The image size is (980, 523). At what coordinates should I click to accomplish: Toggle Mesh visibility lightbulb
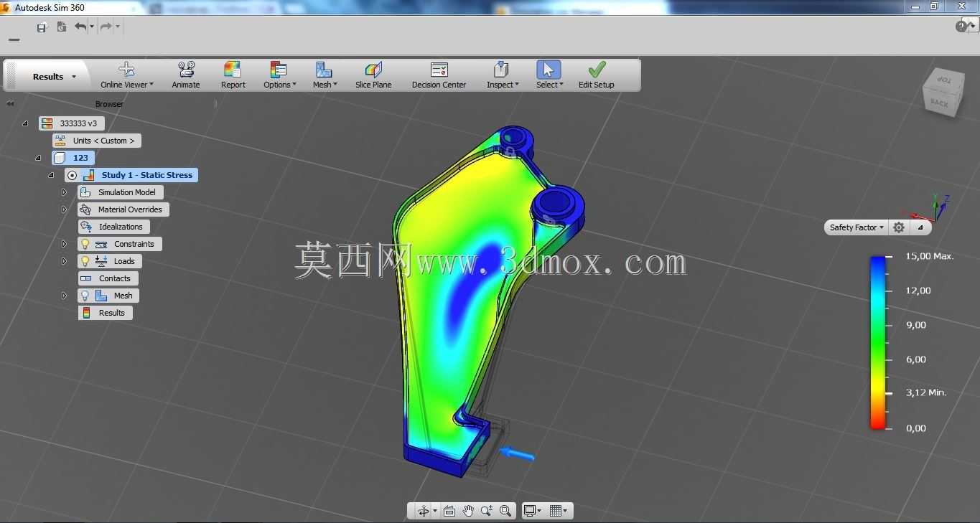point(85,296)
